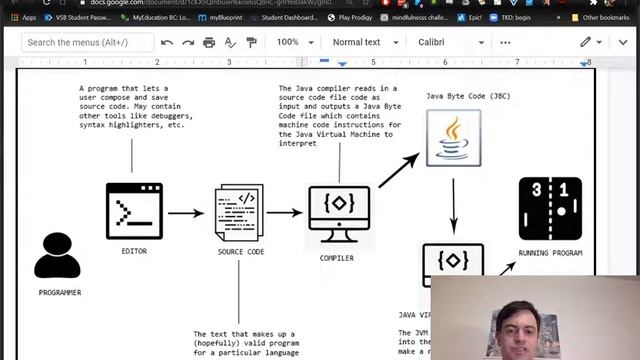Click the Undo arrow in the toolbar
Image resolution: width=640 pixels, height=360 pixels.
click(167, 42)
